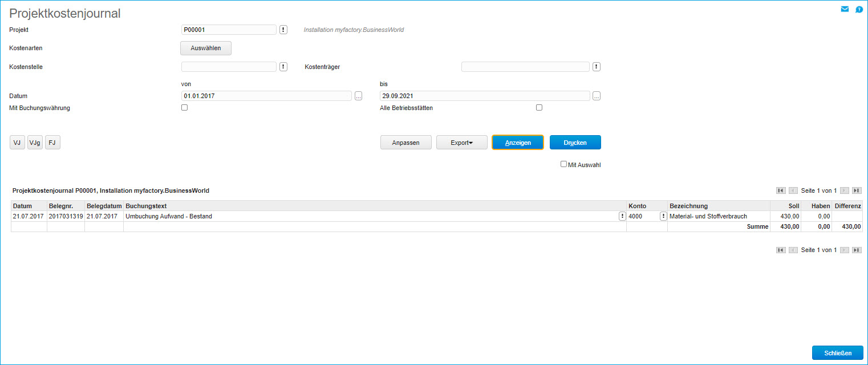Open the Projekt lookup exclamation icon
Viewport: 868px width, 365px height.
click(x=283, y=30)
